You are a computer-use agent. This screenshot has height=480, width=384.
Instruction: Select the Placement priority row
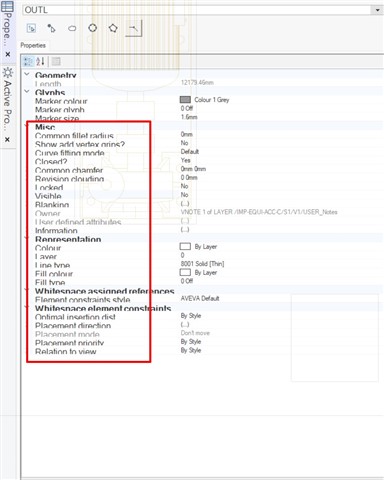tap(202, 342)
